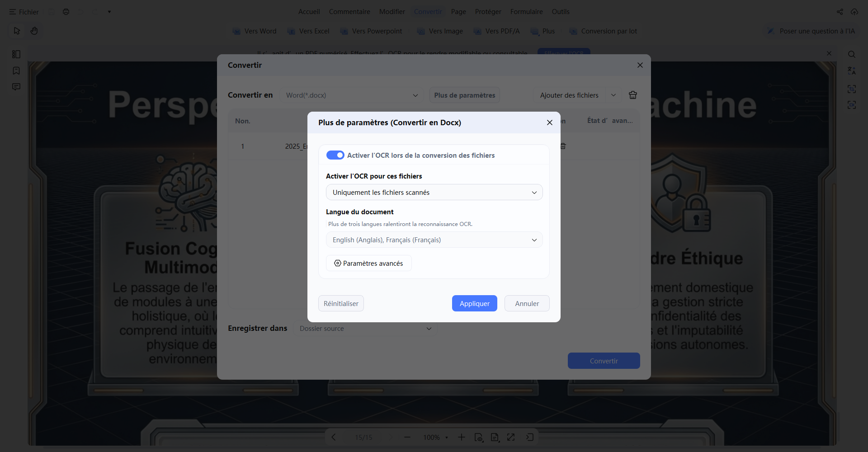Open comments panel in left sidebar
The image size is (868, 452).
coord(16,87)
